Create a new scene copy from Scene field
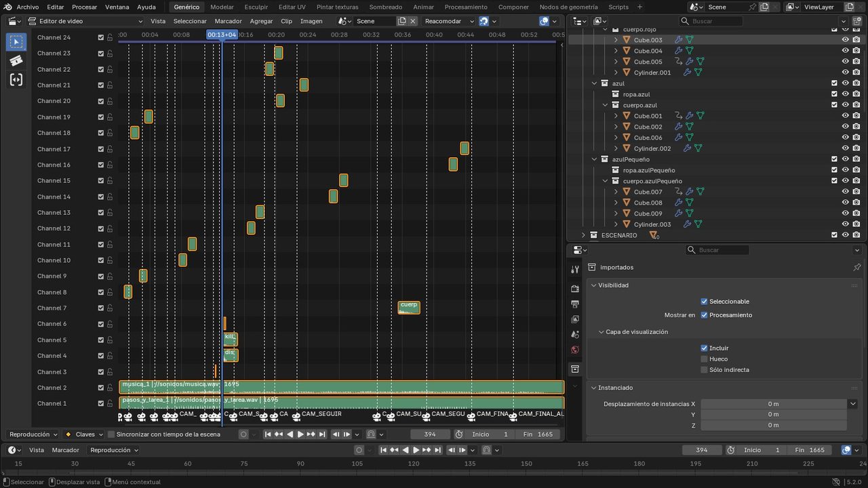Image resolution: width=868 pixels, height=488 pixels. click(x=402, y=21)
